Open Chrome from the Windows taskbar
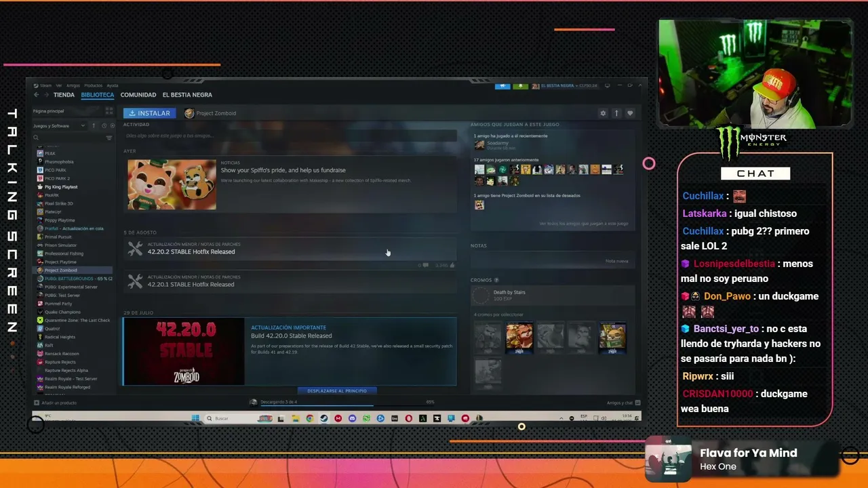 coord(310,419)
